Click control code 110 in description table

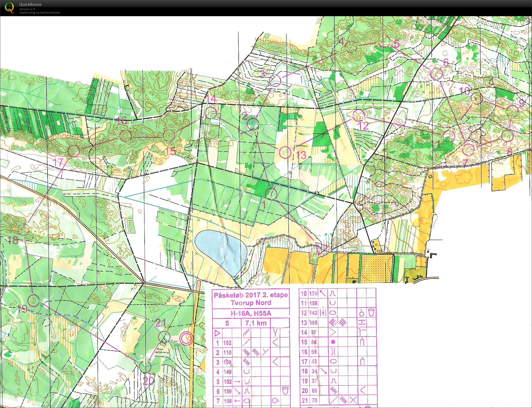coord(227,353)
